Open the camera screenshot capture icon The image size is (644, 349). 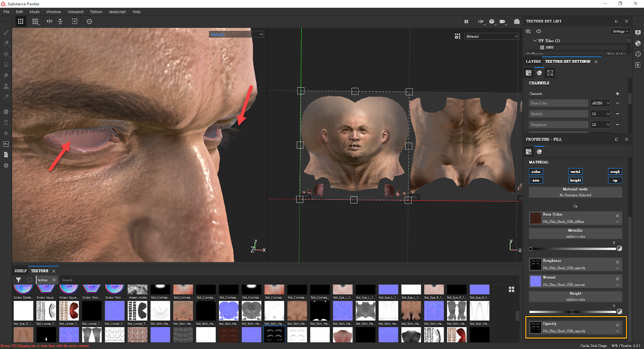(517, 21)
